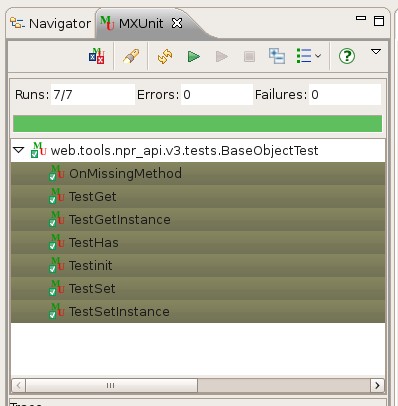Image resolution: width=398 pixels, height=406 pixels.
Task: Click the TestHas status icon
Action: pyautogui.click(x=56, y=242)
